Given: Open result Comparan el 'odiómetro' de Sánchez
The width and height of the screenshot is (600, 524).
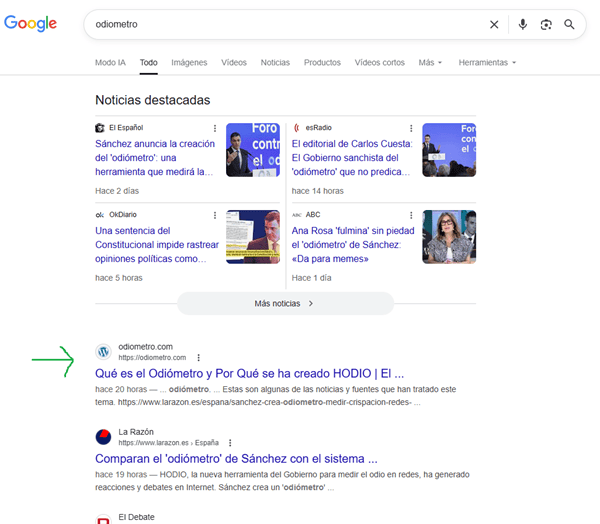Looking at the screenshot, I should click(236, 459).
